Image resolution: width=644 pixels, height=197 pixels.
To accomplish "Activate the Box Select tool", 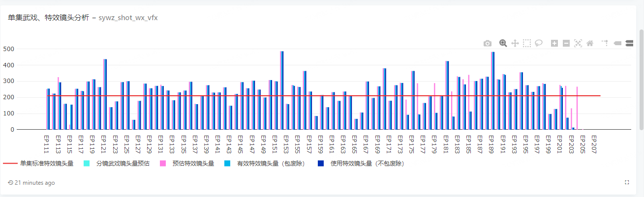I will coord(527,43).
